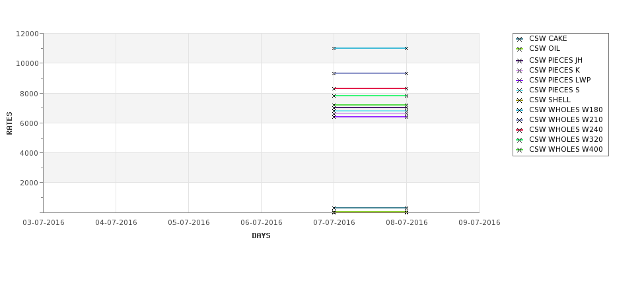Screen dimensions: 644x283
Task: Click the slate-blue line near 9300
Action: coord(370,73)
